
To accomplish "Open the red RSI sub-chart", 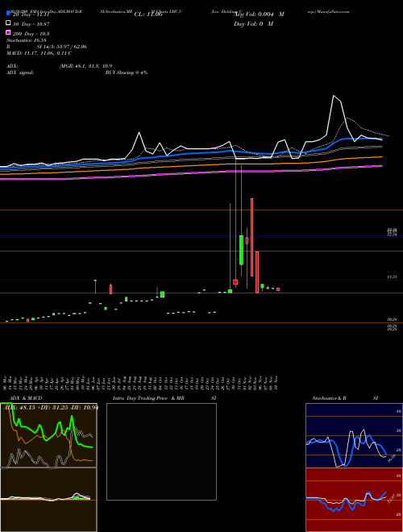I will click(354, 500).
